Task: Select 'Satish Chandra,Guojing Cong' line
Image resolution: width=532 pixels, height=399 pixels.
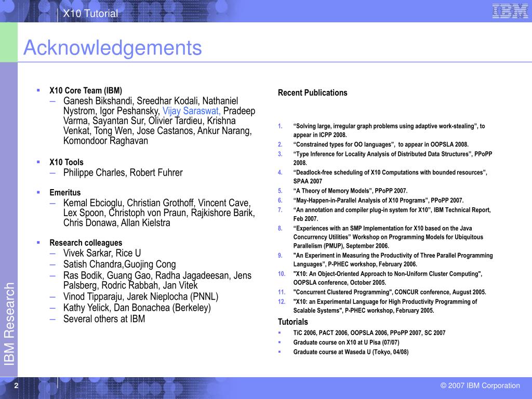Action: pos(119,264)
